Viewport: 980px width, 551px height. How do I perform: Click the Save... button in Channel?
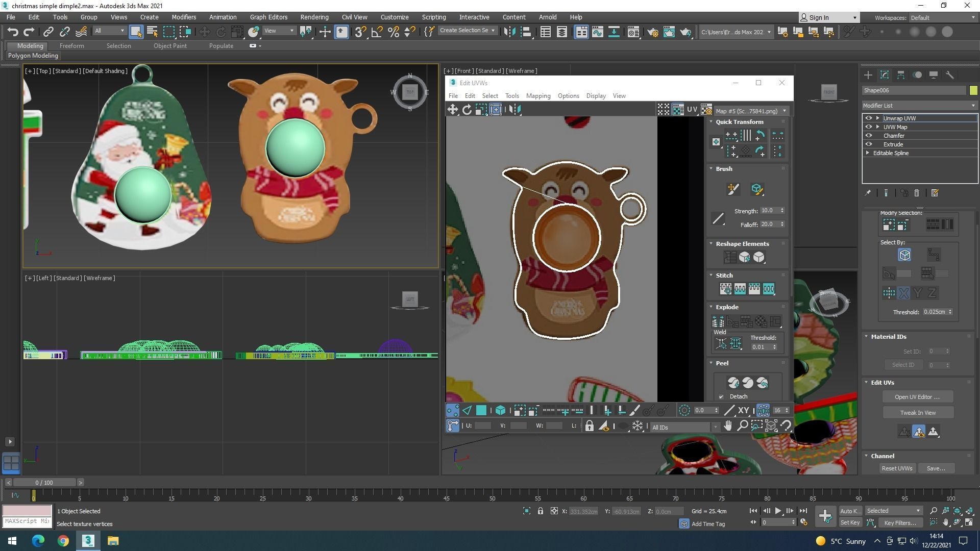(x=936, y=468)
